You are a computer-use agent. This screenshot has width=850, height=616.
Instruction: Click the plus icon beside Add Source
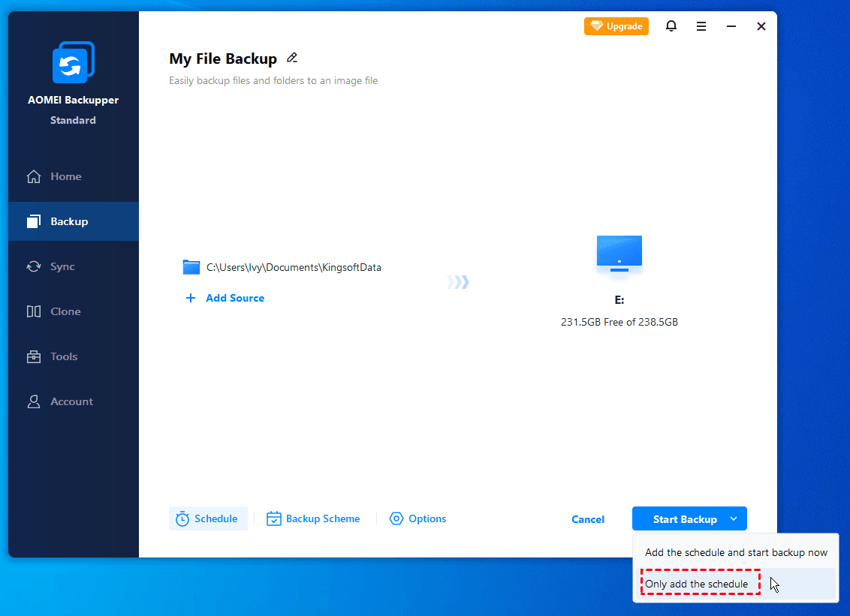pyautogui.click(x=190, y=298)
